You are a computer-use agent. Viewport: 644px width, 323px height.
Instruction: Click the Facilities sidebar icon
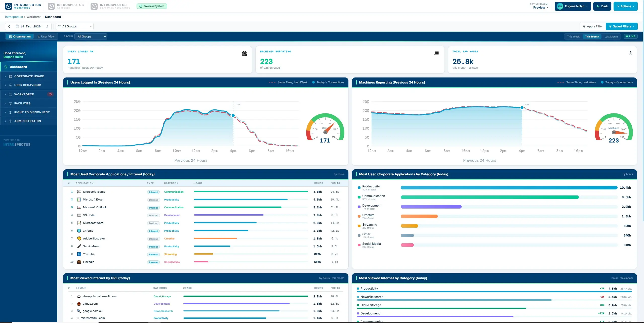pyautogui.click(x=10, y=103)
